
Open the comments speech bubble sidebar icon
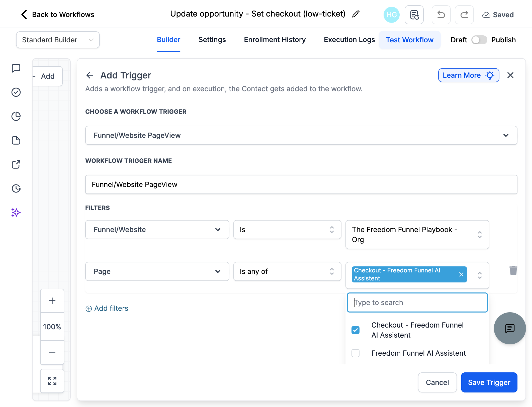point(16,68)
